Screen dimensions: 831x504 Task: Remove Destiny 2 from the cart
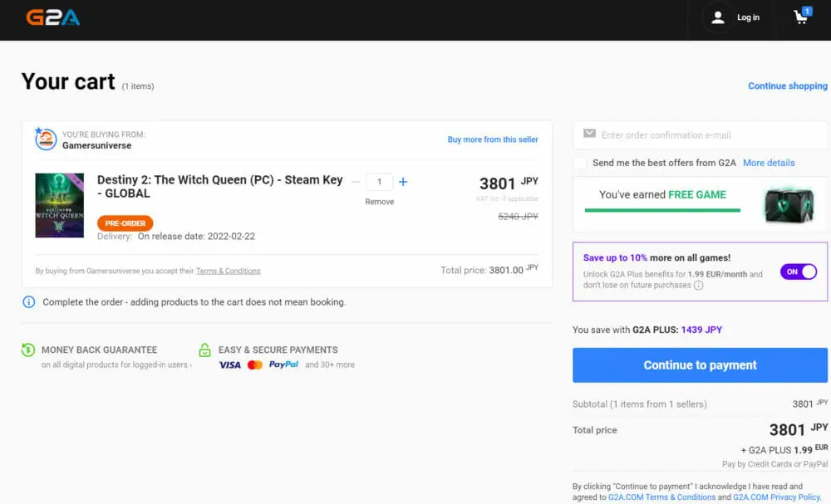coord(380,202)
